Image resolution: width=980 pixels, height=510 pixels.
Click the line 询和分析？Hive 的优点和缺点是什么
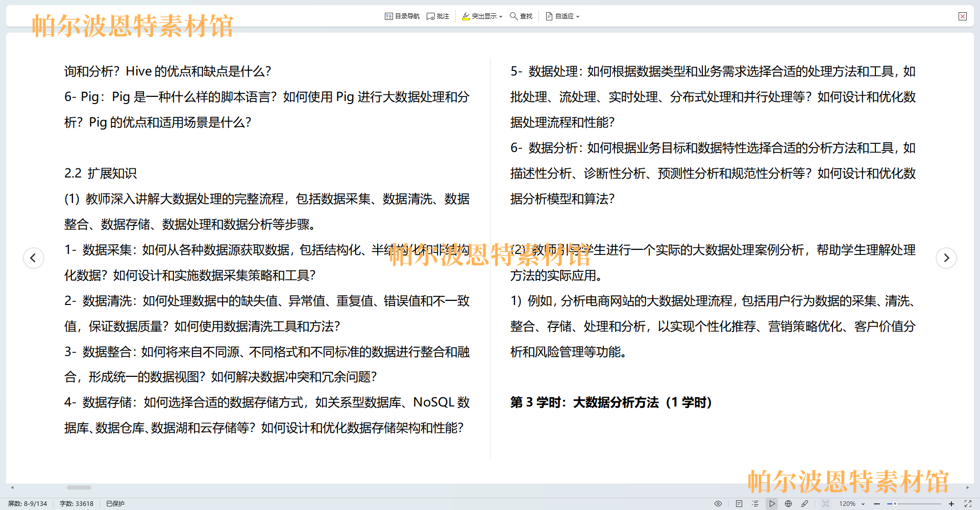point(168,71)
